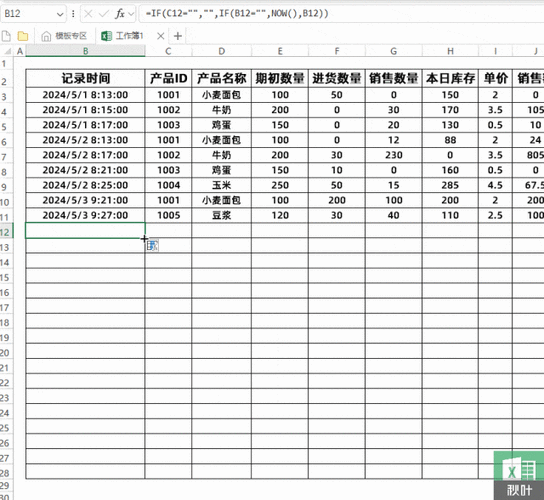Click the new document icon
Image resolution: width=544 pixels, height=500 pixels.
(x=6, y=36)
